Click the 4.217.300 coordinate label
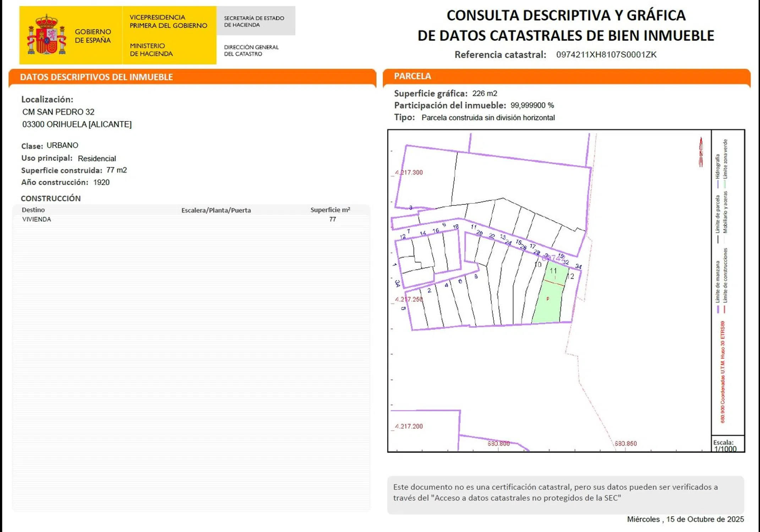Screen dimensions: 760x532 tap(409, 173)
